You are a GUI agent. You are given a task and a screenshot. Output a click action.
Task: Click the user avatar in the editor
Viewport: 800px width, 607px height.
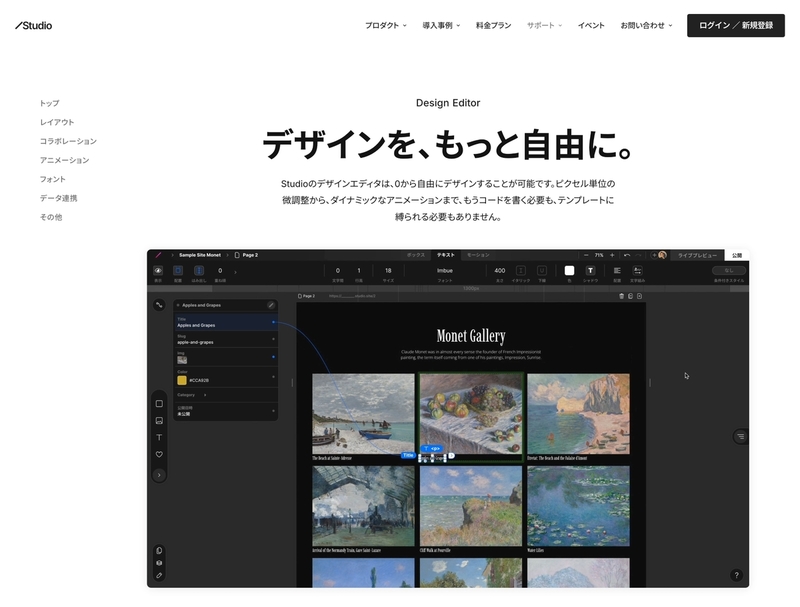tap(662, 255)
